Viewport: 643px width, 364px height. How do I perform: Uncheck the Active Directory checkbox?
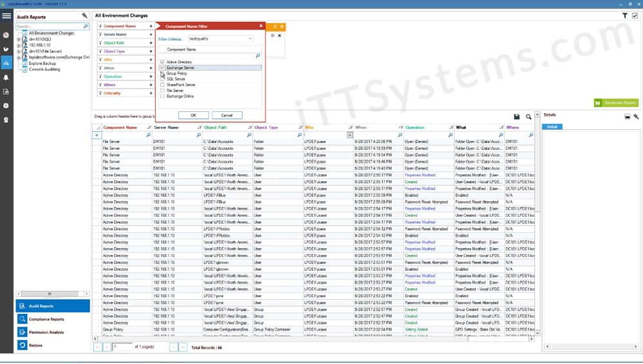tap(163, 62)
